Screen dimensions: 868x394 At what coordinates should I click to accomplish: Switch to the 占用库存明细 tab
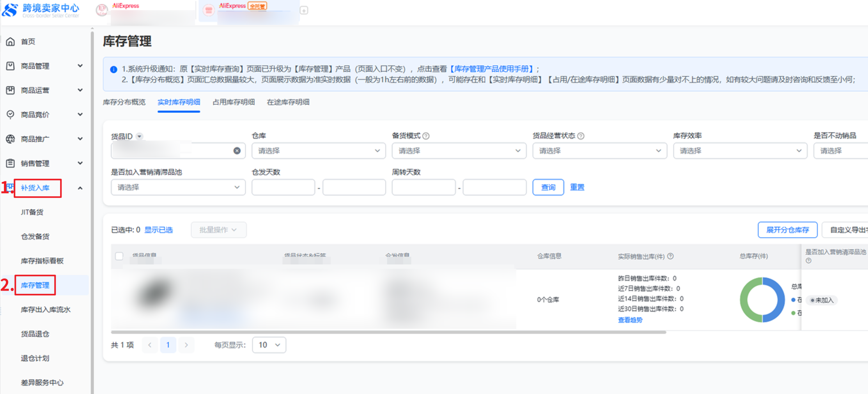pos(233,102)
